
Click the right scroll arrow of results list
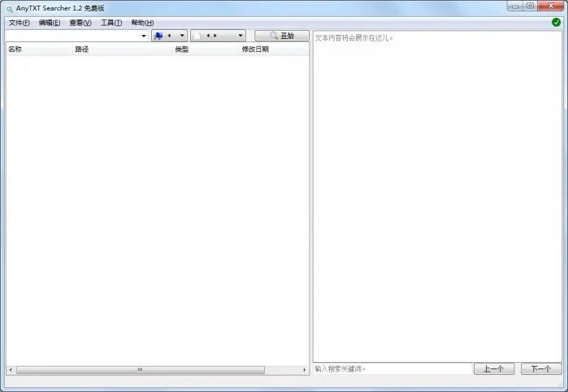pyautogui.click(x=304, y=370)
